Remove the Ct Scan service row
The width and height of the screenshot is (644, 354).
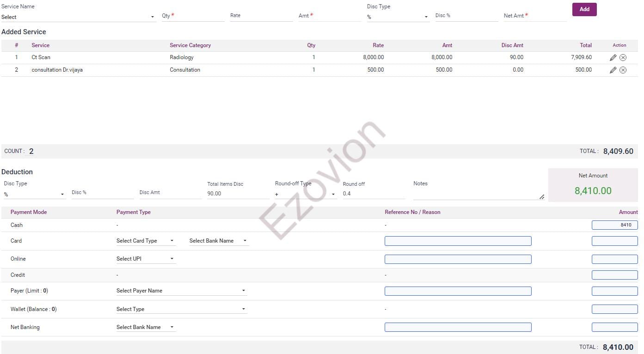(623, 58)
